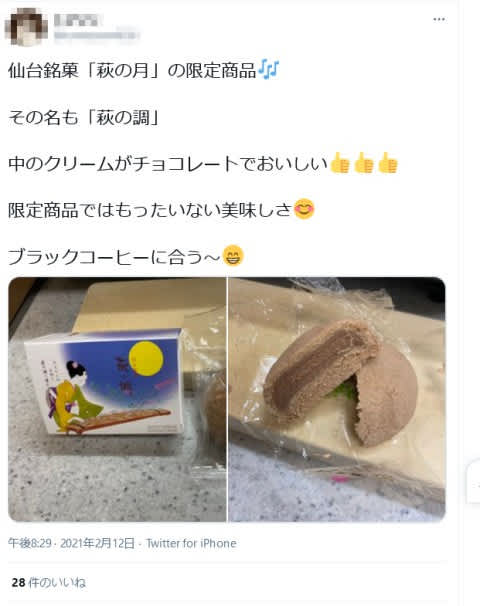Click the line ブラックコーヒーに合う
The height and width of the screenshot is (606, 480).
click(114, 257)
